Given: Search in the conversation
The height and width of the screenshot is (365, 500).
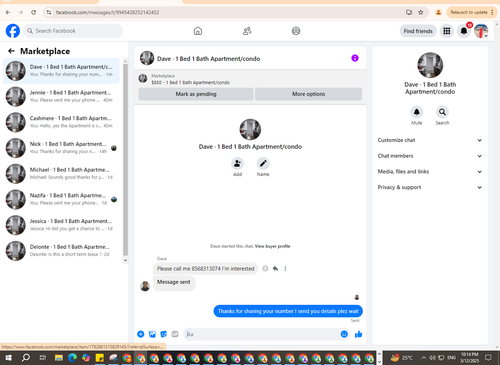Looking at the screenshot, I should [442, 112].
